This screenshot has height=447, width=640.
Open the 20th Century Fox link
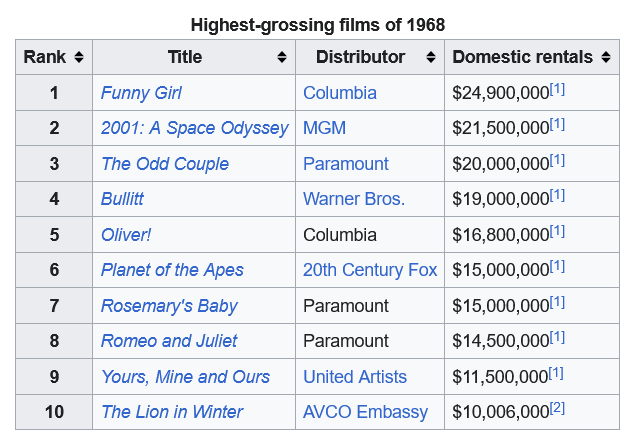click(x=370, y=270)
